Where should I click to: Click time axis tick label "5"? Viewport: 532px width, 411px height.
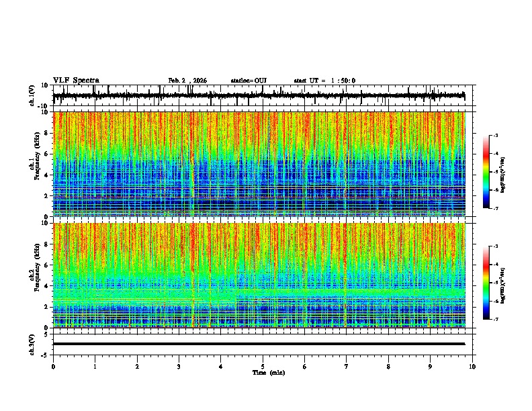point(263,367)
